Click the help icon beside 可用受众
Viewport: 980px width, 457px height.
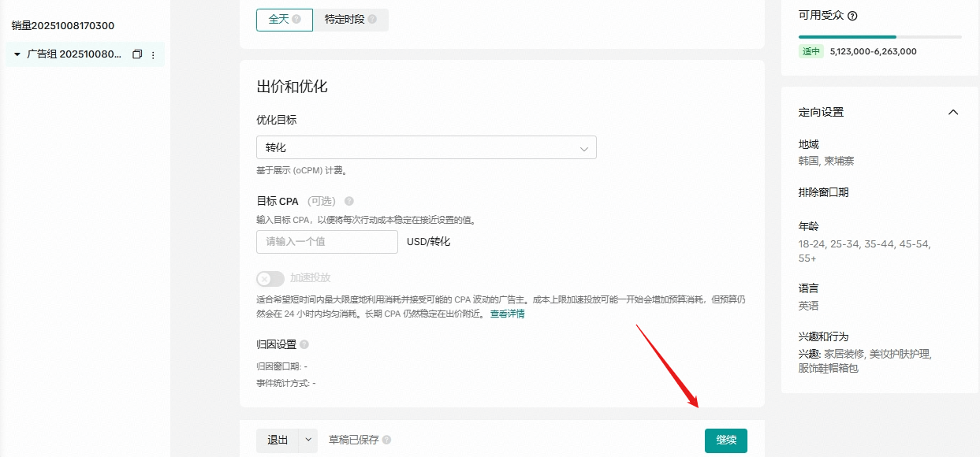852,16
